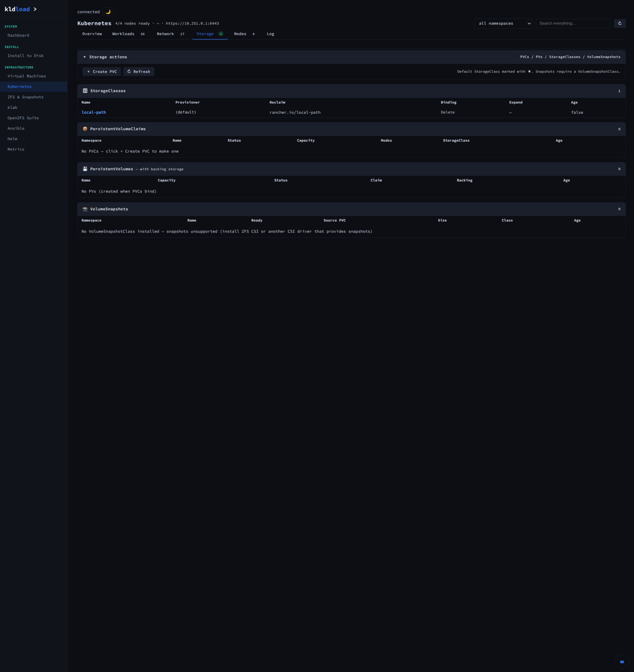Click the StorageClass column header in PVCs
The width and height of the screenshot is (634, 672).
(456, 140)
